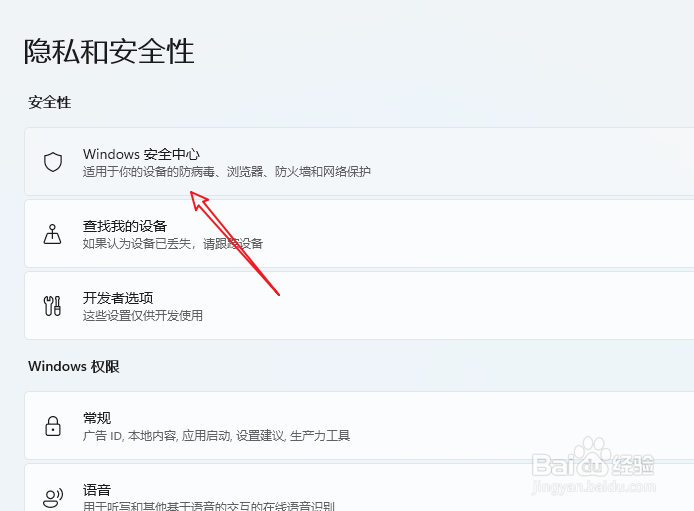Open 常规 under Windows 权限

click(359, 426)
